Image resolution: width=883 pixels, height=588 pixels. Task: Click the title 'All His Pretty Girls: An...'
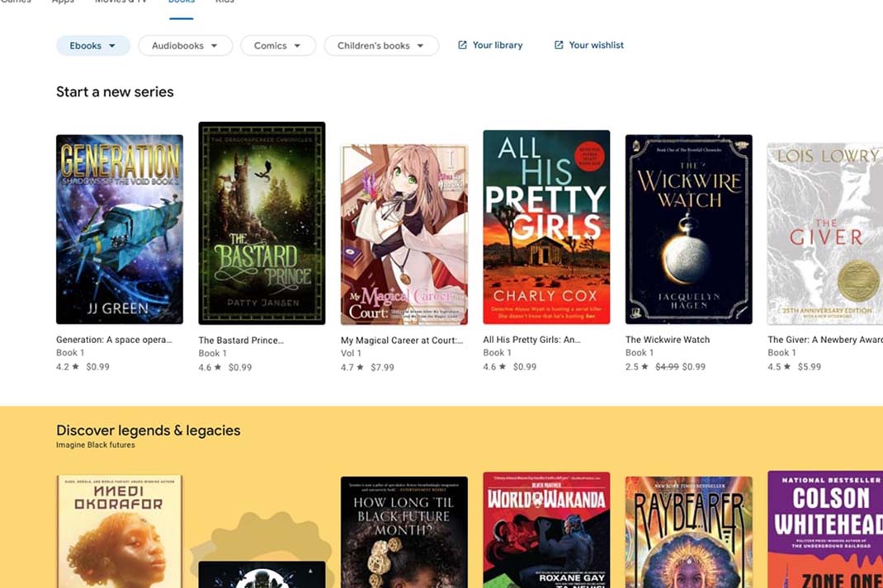point(531,339)
